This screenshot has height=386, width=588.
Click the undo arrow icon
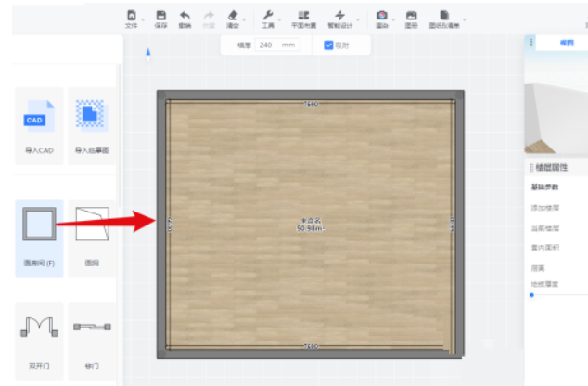click(x=185, y=16)
